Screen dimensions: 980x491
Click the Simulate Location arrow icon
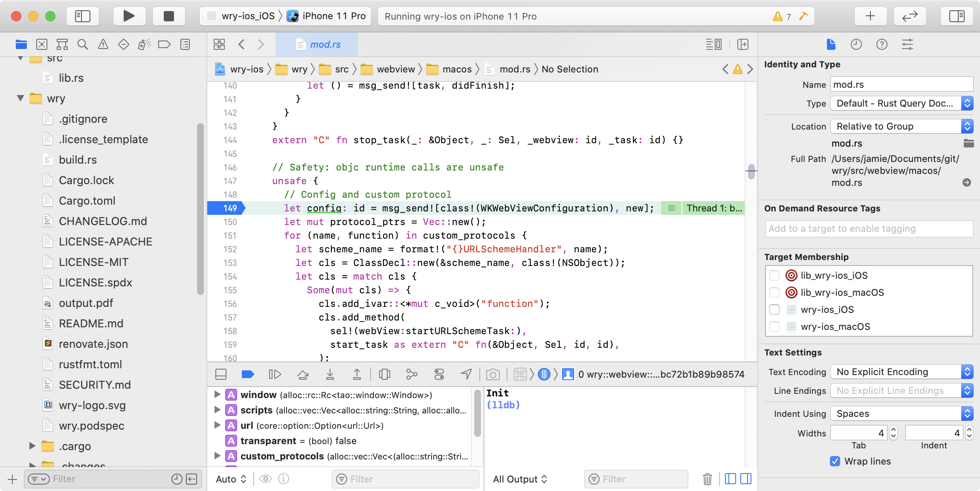[466, 375]
